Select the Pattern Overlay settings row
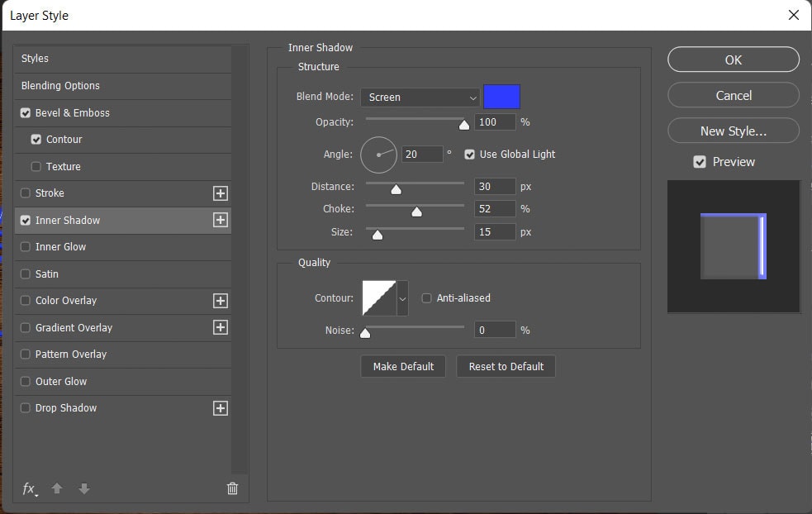 123,354
